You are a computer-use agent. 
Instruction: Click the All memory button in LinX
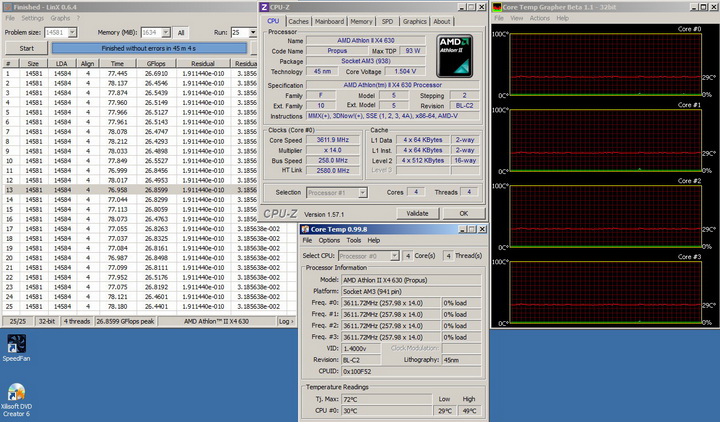(x=181, y=33)
